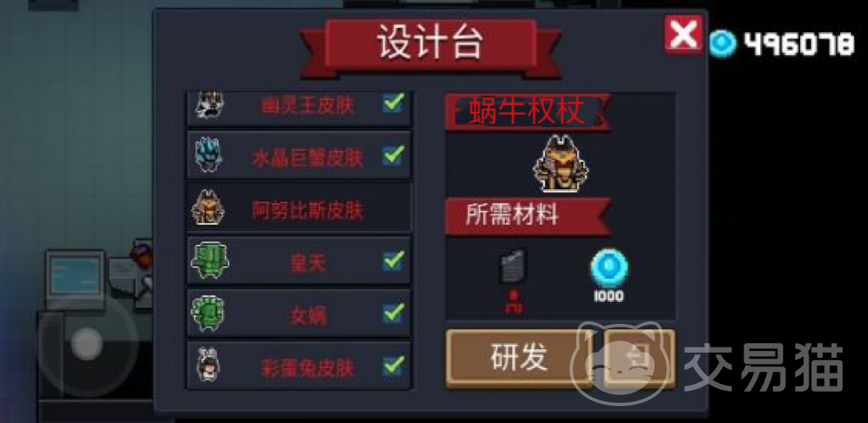Toggle the 彩蛋兔皮肤 checkmark
The image size is (868, 423).
(x=393, y=365)
